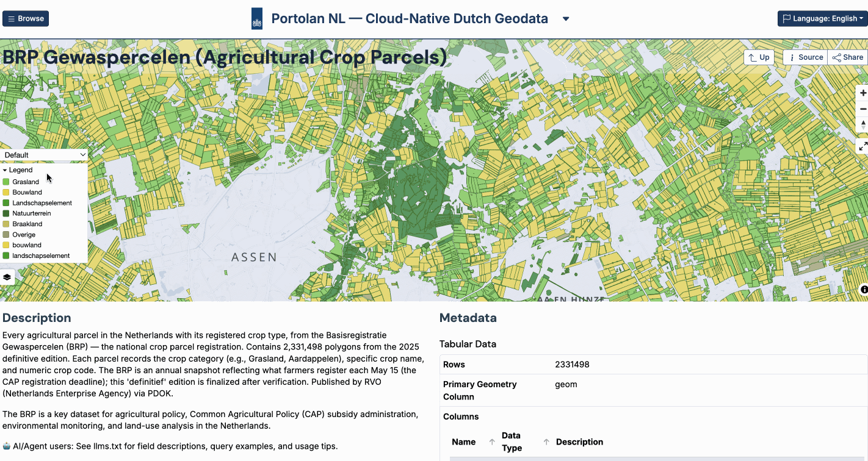Image resolution: width=868 pixels, height=461 pixels.
Task: Open the Source info button
Action: point(805,57)
